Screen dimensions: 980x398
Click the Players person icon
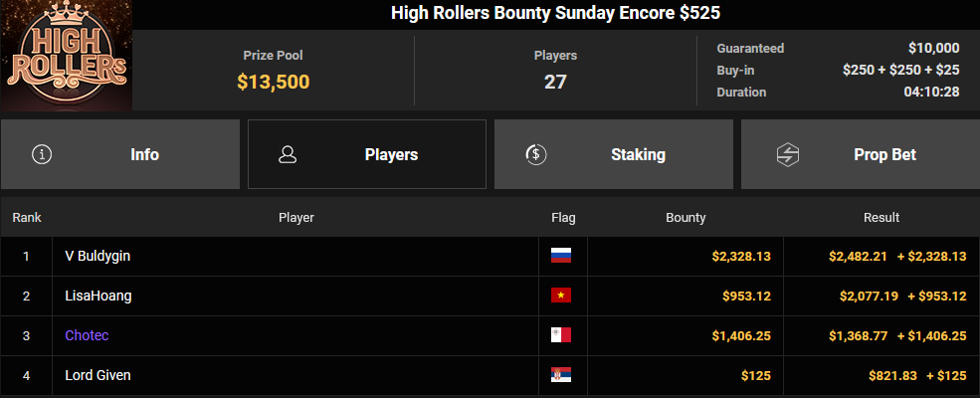click(288, 154)
